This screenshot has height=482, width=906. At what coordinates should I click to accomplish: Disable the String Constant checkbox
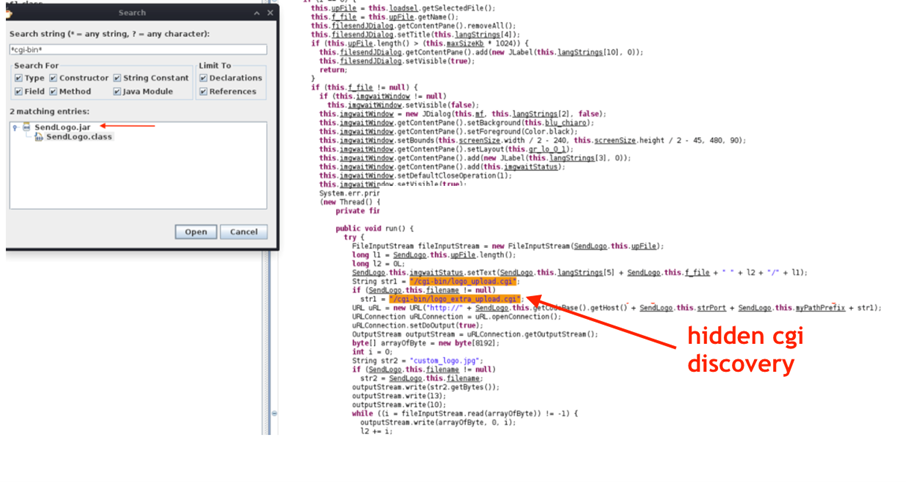pos(117,78)
